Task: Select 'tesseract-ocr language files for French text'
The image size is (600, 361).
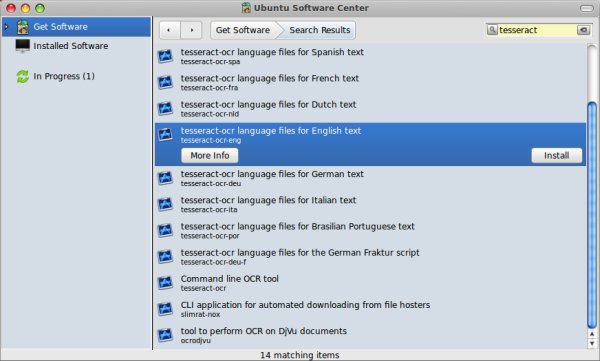Action: 270,78
